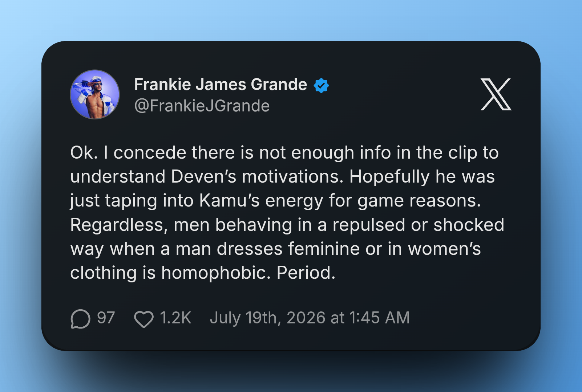The image size is (582, 392).
Task: Visit the @FrankieJGrande handle link
Action: (202, 106)
